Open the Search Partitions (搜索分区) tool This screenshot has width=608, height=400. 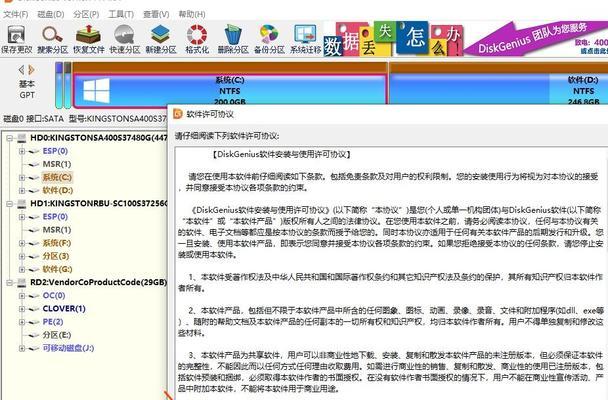coord(52,39)
